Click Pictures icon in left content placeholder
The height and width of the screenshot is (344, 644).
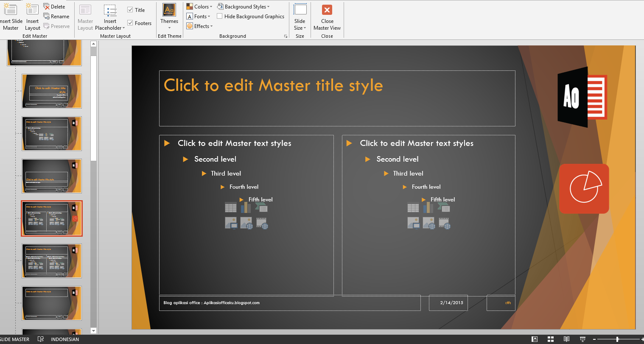(x=231, y=223)
